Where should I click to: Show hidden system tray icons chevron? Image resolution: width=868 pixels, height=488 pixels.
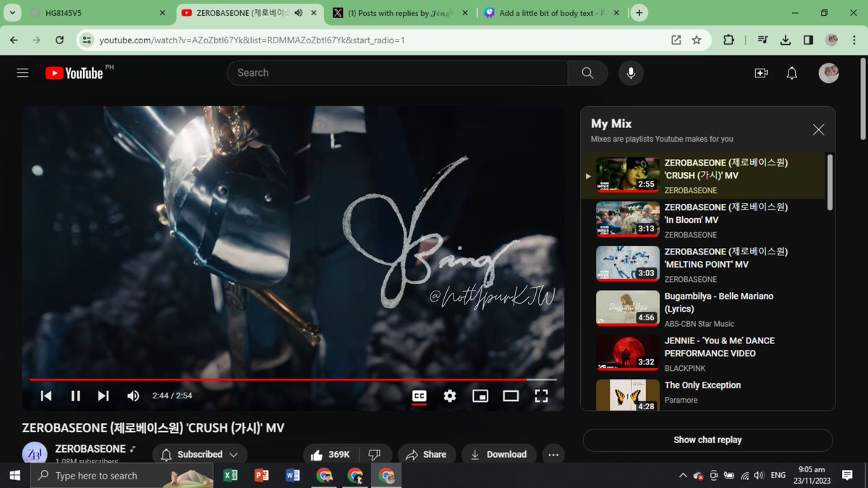[683, 476]
